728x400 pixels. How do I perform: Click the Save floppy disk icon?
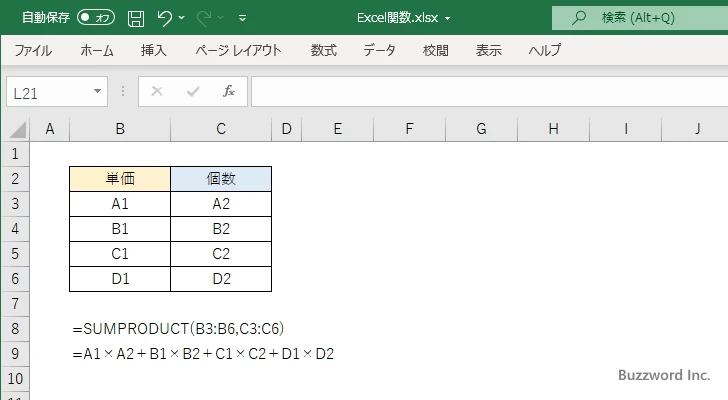[136, 18]
